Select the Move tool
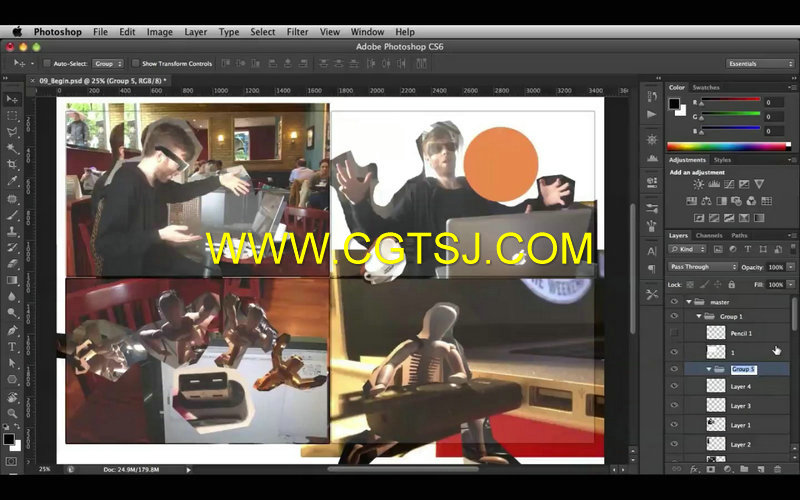Viewport: 800px width, 500px height. (12, 99)
